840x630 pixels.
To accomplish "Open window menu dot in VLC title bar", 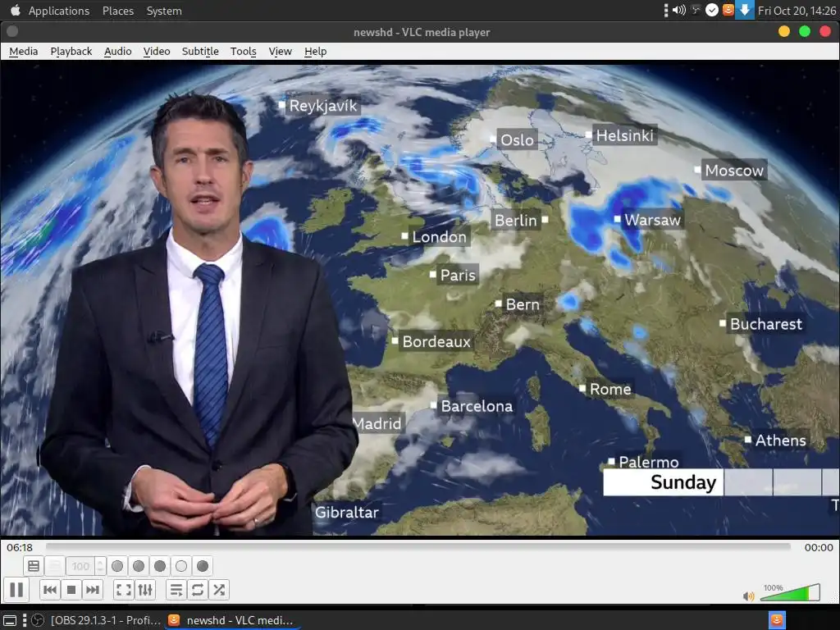I will point(12,32).
